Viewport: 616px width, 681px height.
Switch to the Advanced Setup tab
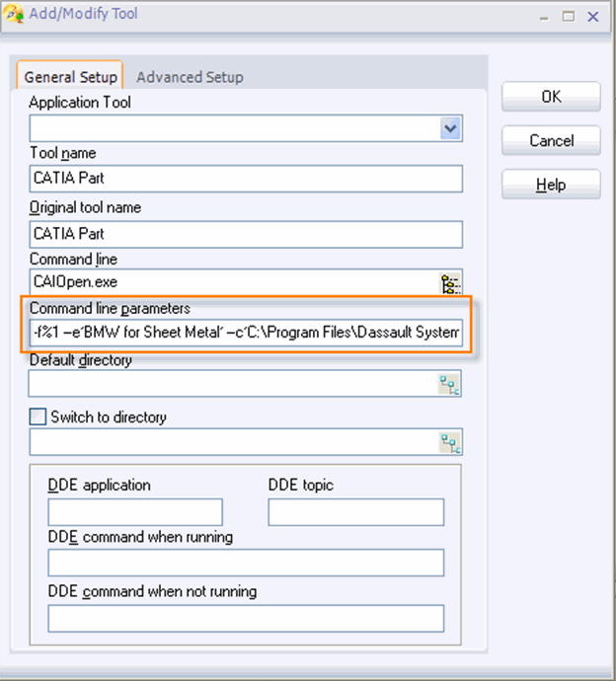tap(190, 77)
